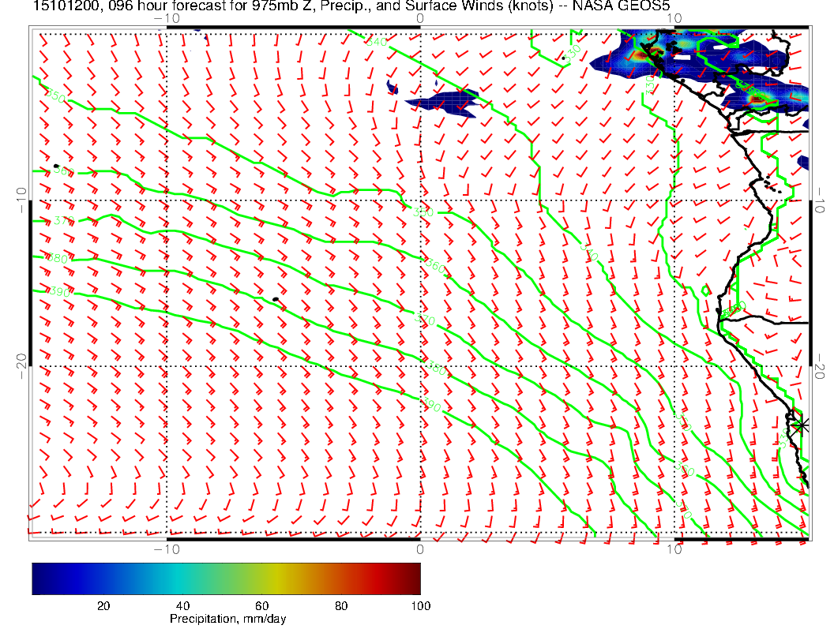
Task: Select the leftmost 350 contour label
Action: (x=55, y=96)
